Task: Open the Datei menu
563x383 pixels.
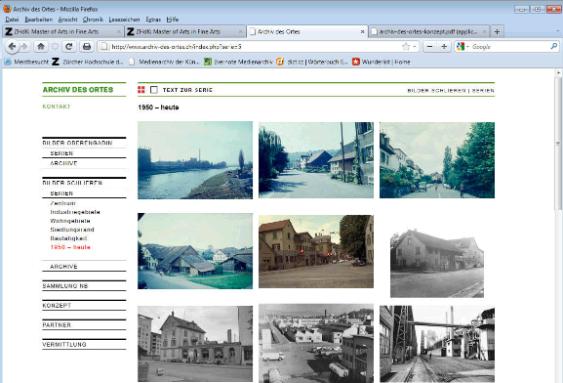Action: [12, 19]
